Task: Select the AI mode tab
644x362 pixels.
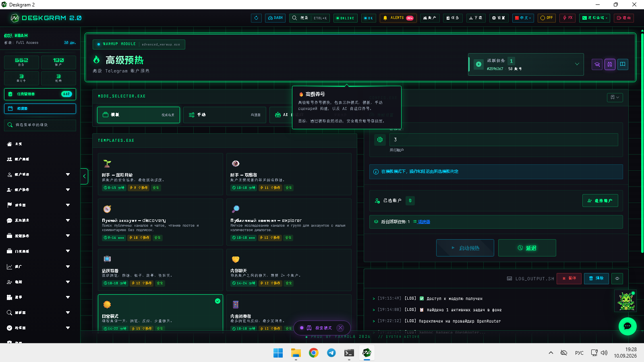Action: 281,115
